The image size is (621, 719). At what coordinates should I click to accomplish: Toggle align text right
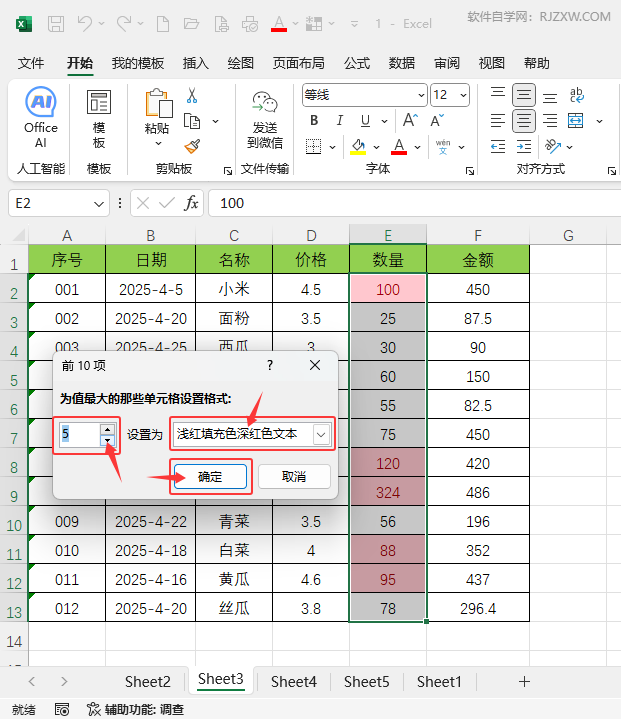[549, 121]
